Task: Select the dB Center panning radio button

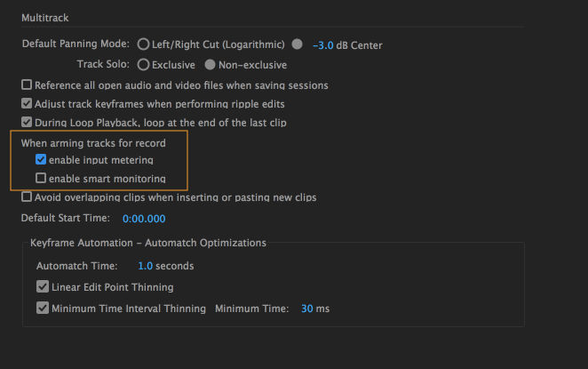Action: (x=297, y=44)
